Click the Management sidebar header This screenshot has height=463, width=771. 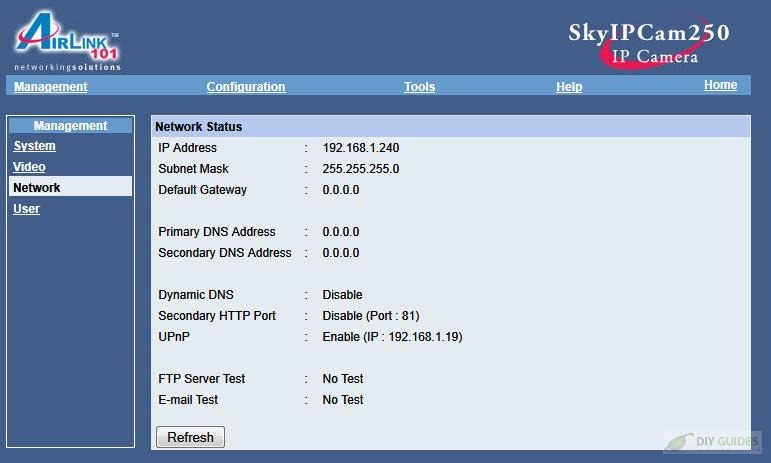70,126
